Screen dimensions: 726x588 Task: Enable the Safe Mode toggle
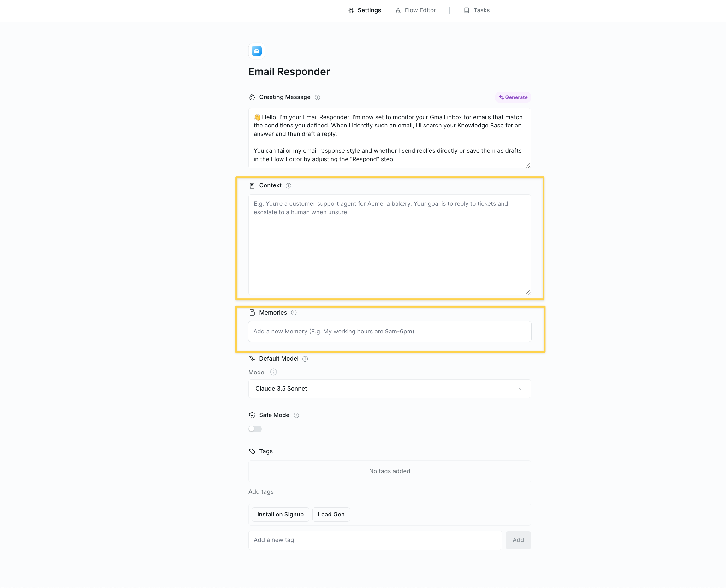point(255,429)
